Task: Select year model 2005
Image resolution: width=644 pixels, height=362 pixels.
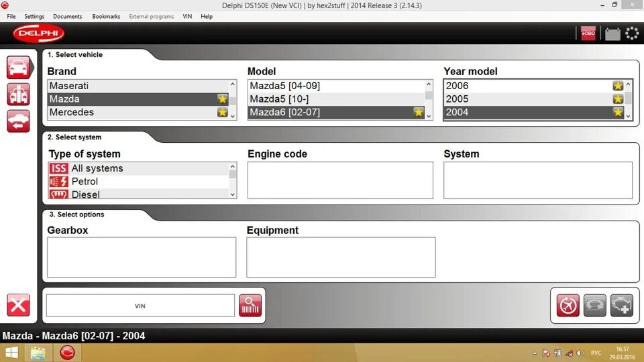Action: click(534, 99)
